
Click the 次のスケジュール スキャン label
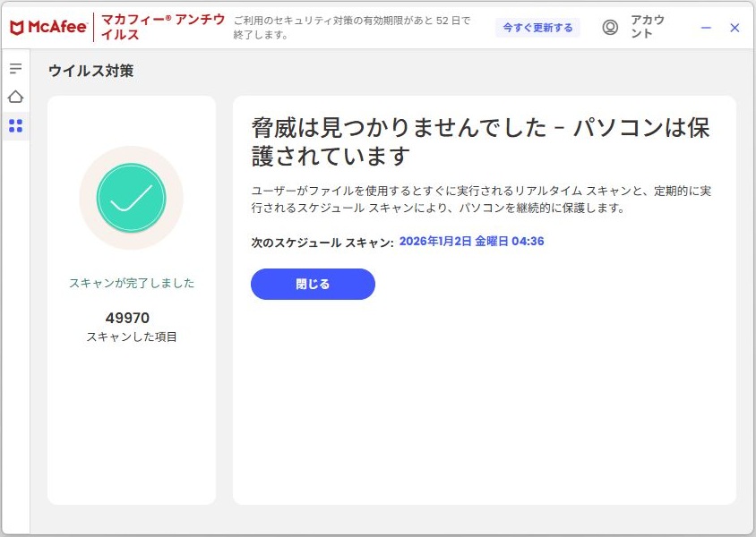322,242
